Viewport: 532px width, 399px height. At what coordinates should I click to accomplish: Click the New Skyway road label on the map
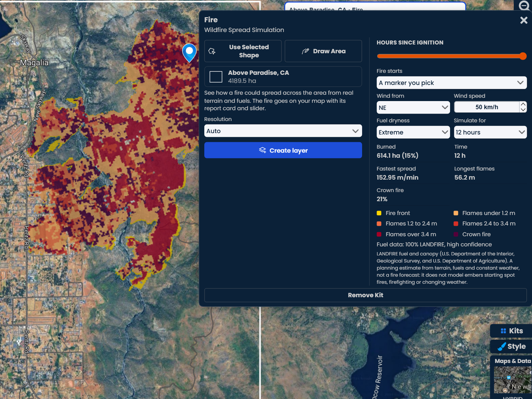pyautogui.click(x=40, y=106)
